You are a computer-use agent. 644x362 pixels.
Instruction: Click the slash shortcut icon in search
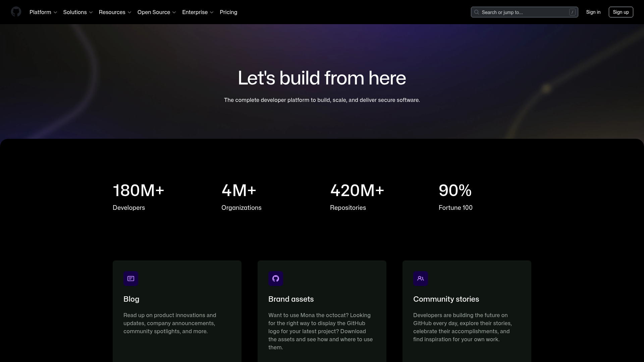pyautogui.click(x=572, y=12)
